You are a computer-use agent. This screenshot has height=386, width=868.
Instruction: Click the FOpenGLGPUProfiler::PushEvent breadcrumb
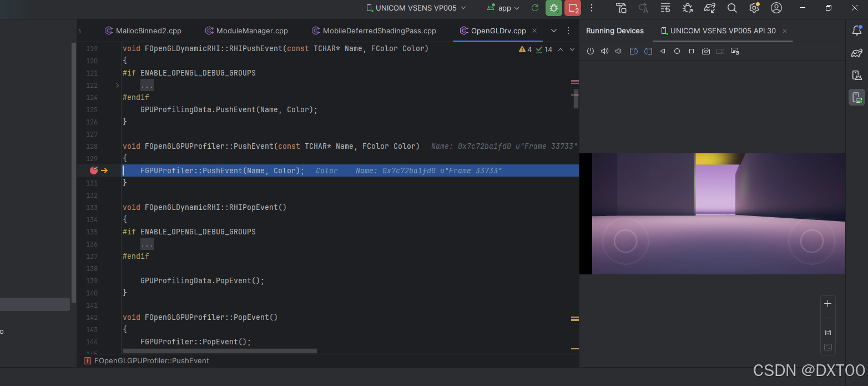(x=152, y=360)
